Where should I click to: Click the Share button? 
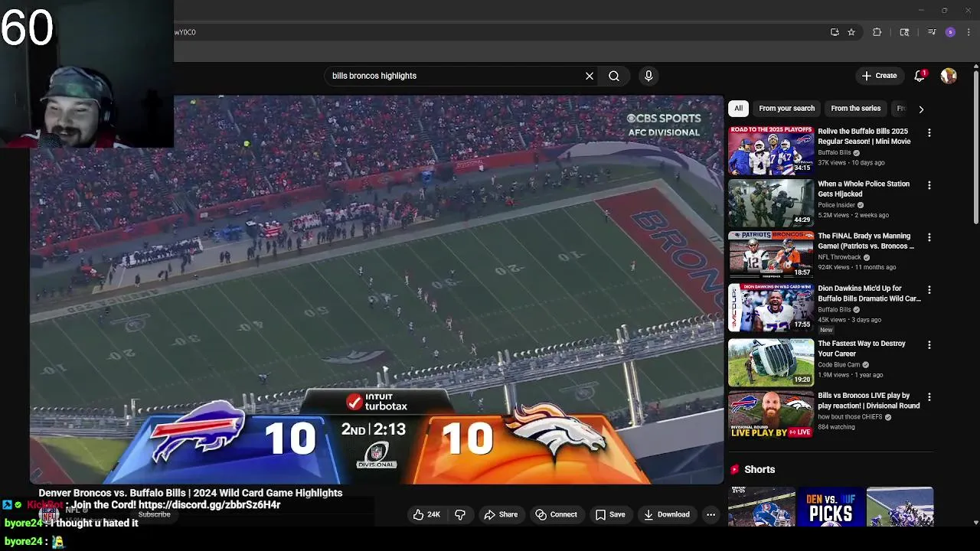501,514
